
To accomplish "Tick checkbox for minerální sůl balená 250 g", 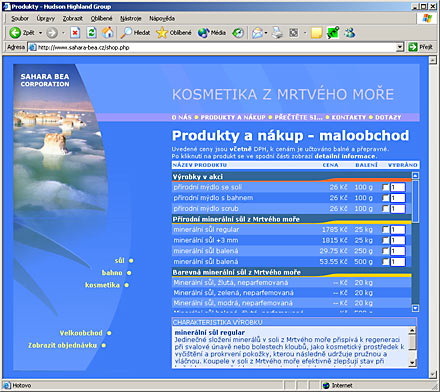I will click(386, 251).
